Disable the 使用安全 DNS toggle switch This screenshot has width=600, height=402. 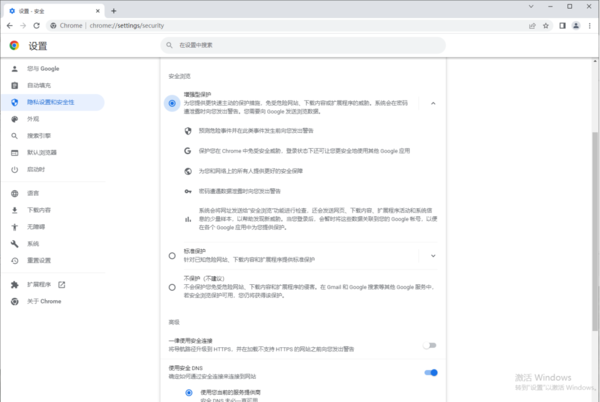[x=430, y=372]
